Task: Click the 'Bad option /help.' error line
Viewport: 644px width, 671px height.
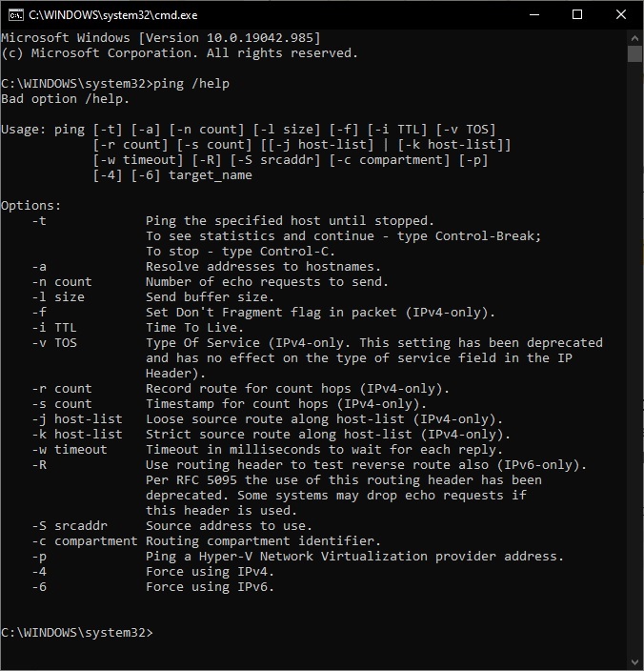Action: 65,99
